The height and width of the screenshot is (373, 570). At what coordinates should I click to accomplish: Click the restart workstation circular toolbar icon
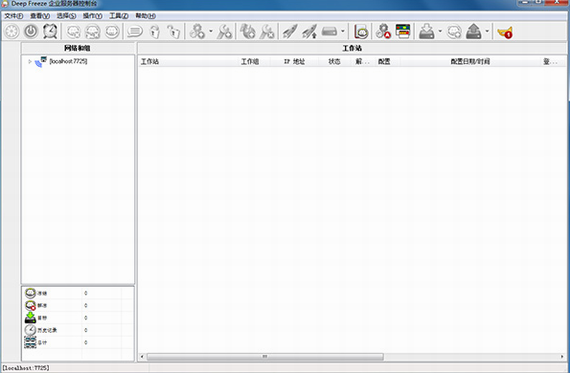12,32
